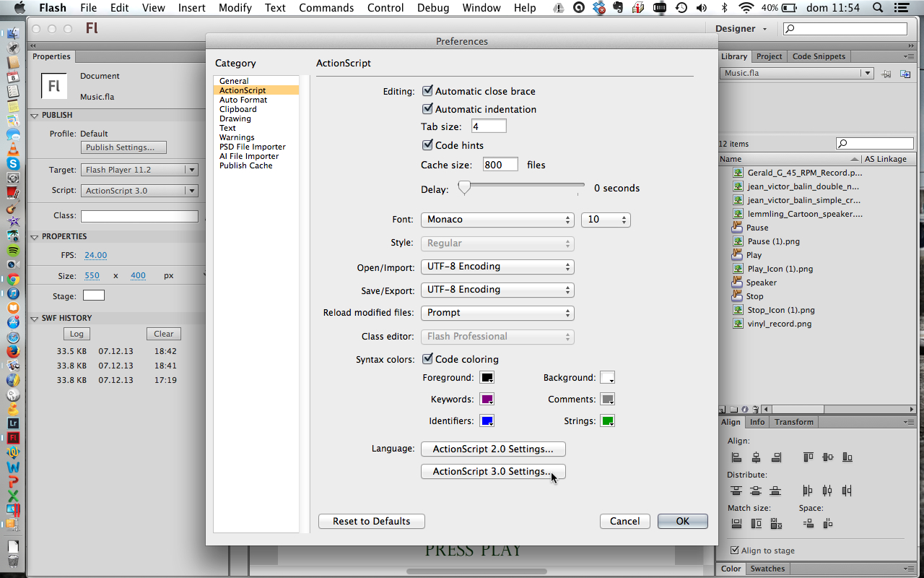
Task: Open Strings green color swatch
Action: 607,421
